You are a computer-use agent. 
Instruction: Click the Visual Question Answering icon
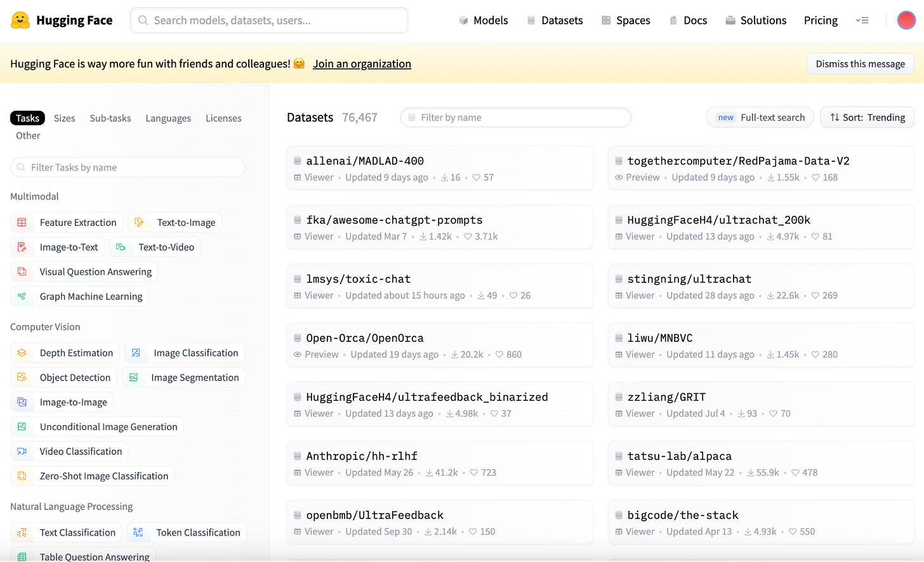point(22,271)
